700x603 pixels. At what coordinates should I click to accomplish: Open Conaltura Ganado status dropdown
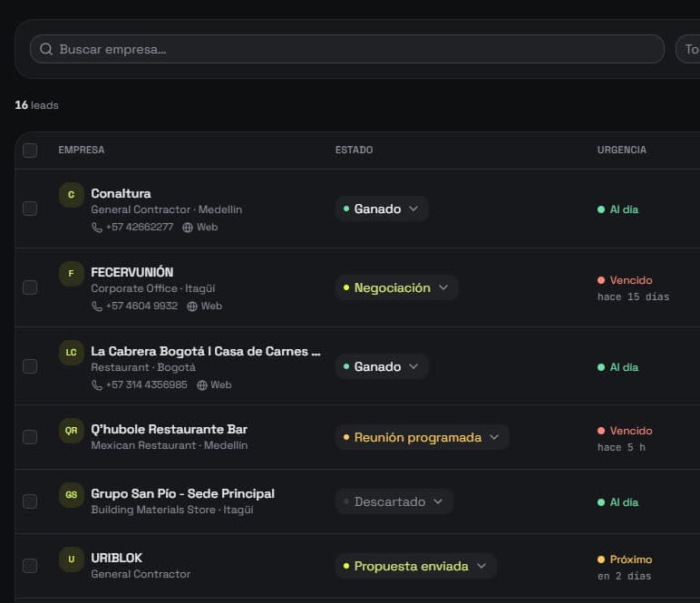[x=382, y=209]
